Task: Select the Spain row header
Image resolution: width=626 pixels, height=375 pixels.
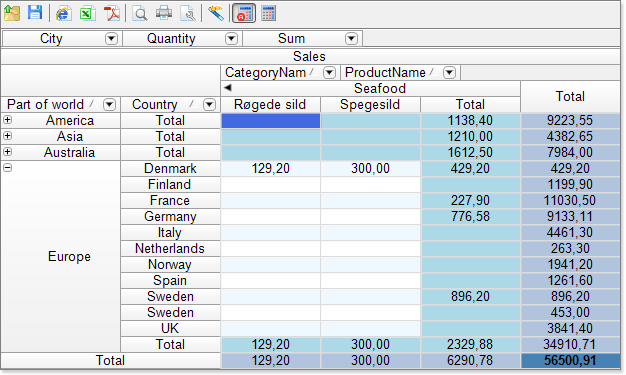Action: 170,280
